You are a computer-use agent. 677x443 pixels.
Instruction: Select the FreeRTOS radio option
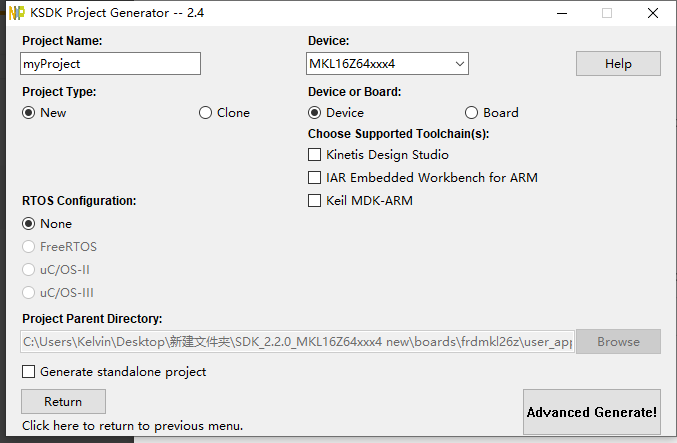pos(29,247)
